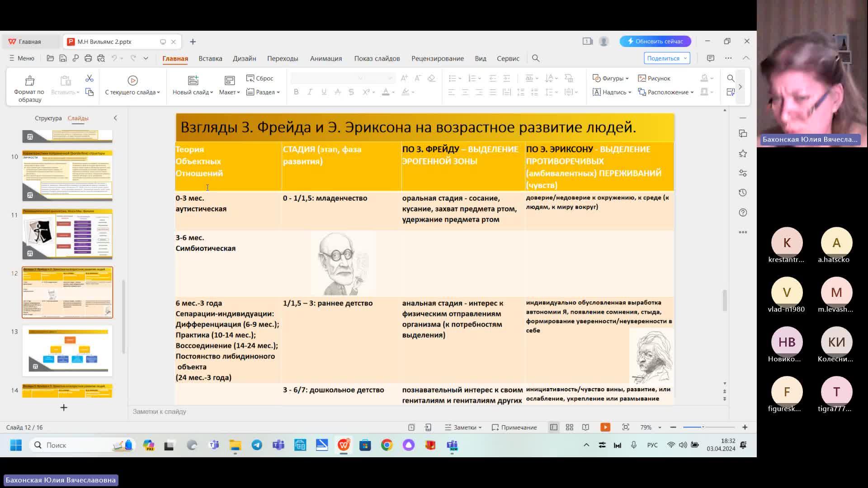Open the three-dots more options menu
868x488 pixels.
(x=728, y=58)
